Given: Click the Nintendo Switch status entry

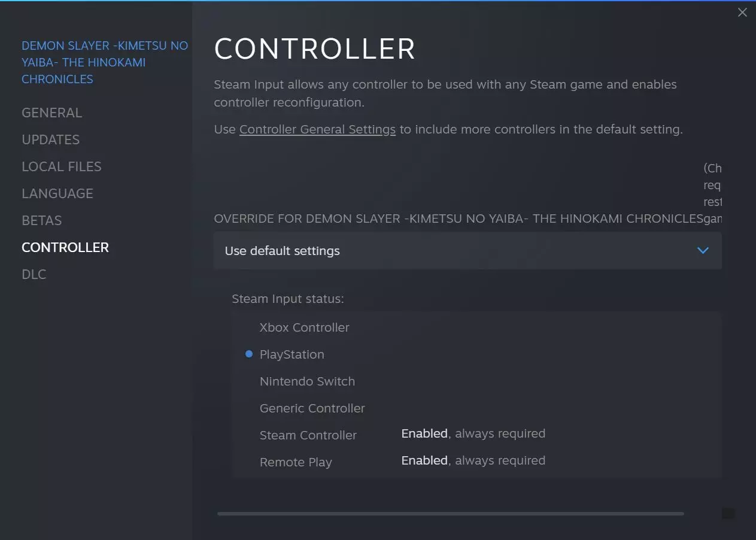Looking at the screenshot, I should [x=307, y=381].
